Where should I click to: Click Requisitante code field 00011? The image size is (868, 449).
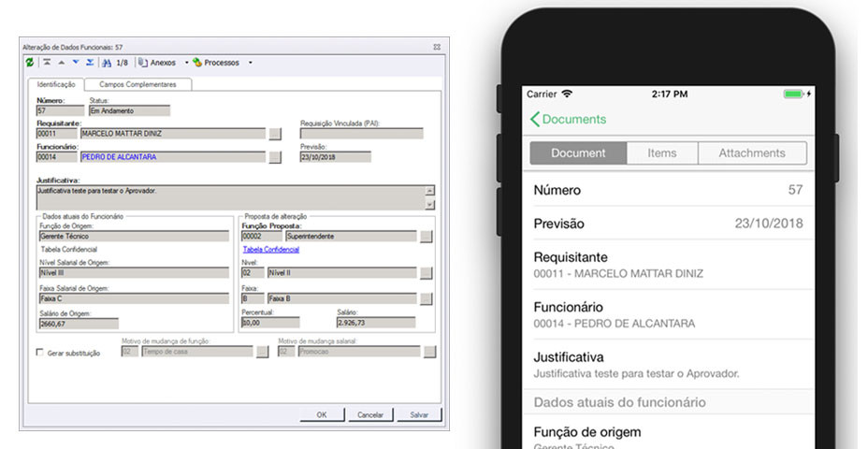click(x=57, y=134)
